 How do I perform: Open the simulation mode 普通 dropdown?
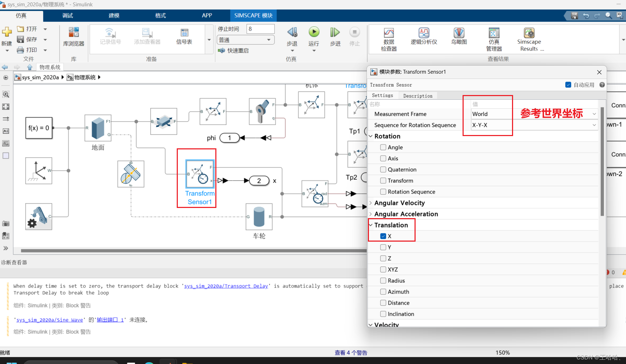pyautogui.click(x=245, y=40)
